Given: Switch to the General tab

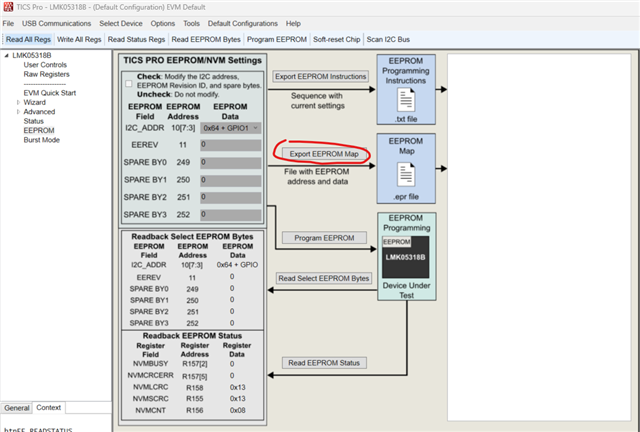Looking at the screenshot, I should click(17, 408).
